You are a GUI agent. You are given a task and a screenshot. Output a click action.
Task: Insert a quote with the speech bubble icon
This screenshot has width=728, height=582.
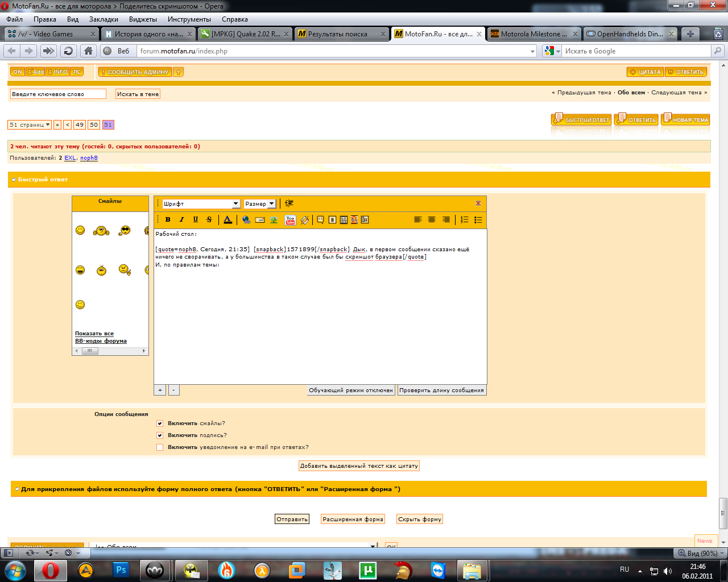pos(320,220)
